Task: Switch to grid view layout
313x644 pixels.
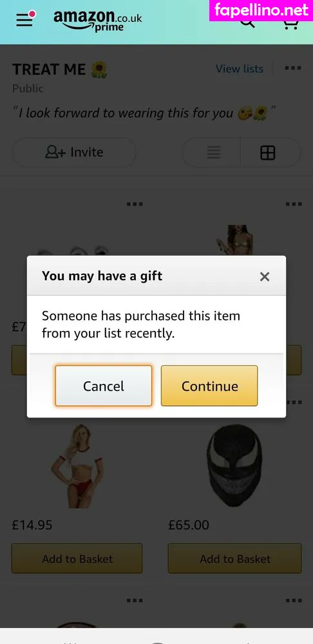Action: (x=268, y=153)
